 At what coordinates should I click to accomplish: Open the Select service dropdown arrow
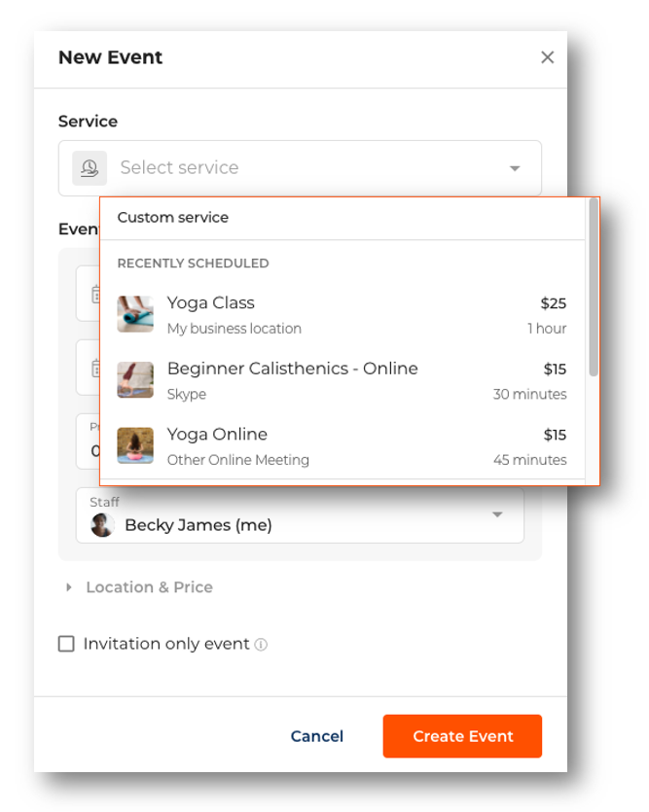click(515, 168)
